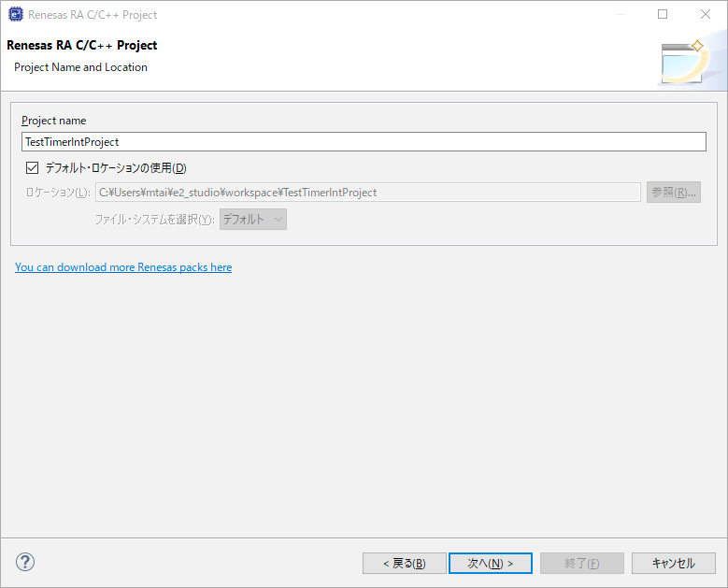728x588 pixels.
Task: Click the arrow on the デフォルト combo box
Action: coord(278,219)
